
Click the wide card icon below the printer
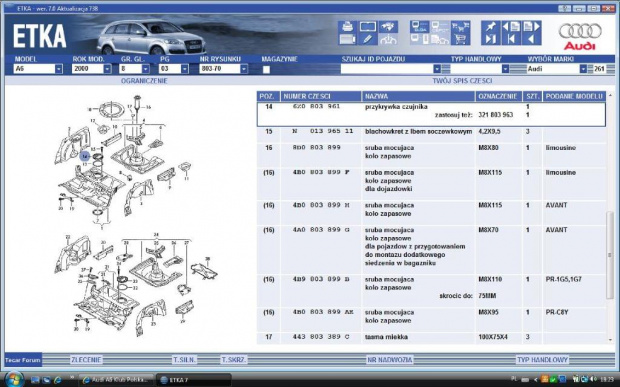click(348, 39)
